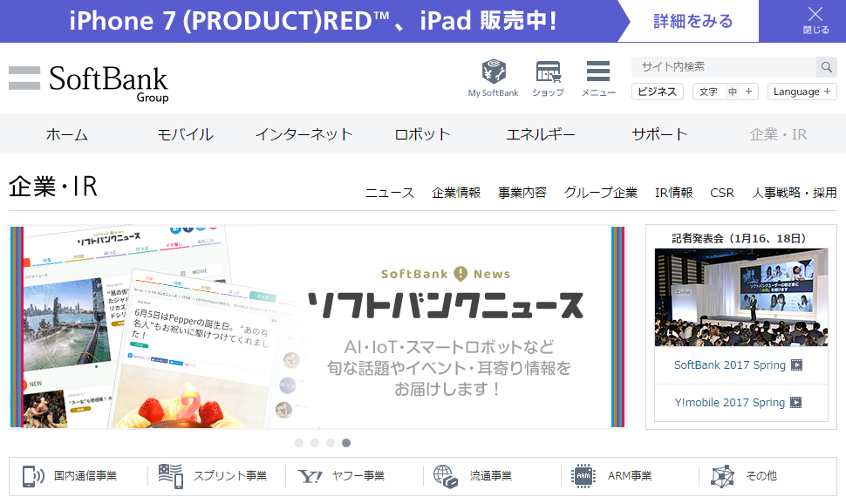The width and height of the screenshot is (846, 504).
Task: Go to the インターネット tab
Action: 304,134
